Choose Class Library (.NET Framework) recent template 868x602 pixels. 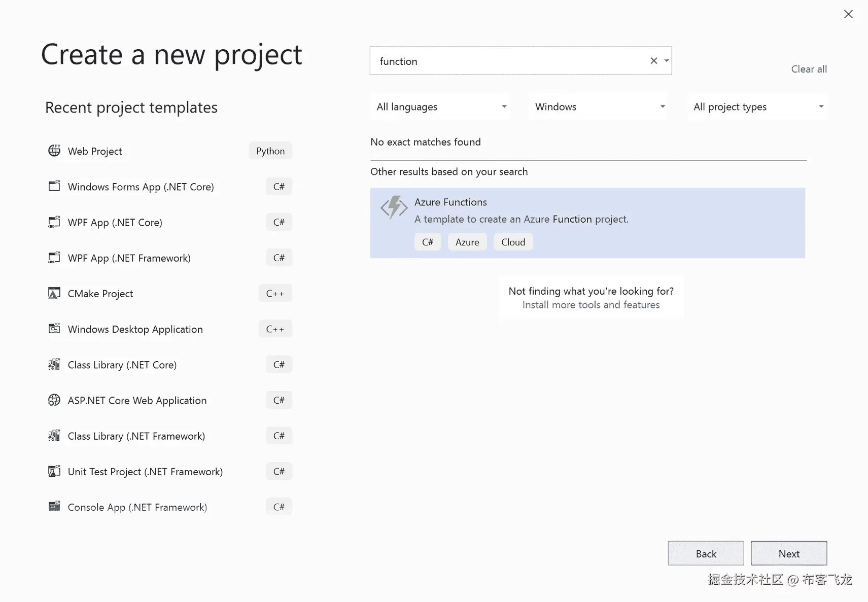[136, 436]
